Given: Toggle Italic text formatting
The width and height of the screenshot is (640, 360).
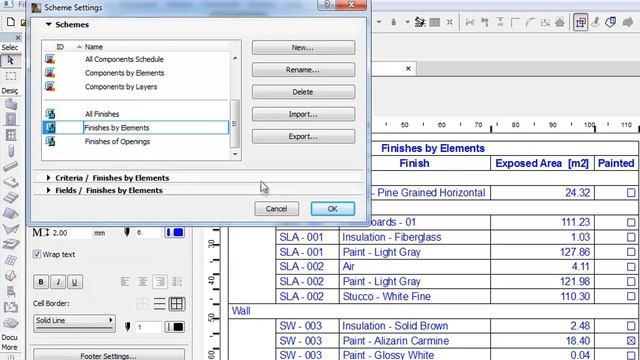Looking at the screenshot, I should 58,282.
